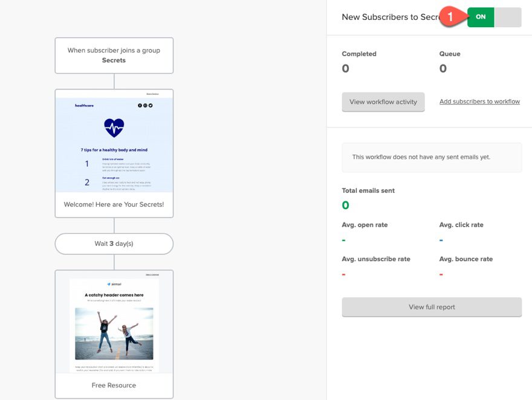532x400 pixels.
Task: Click the airmail logo in the Free Resource email
Action: pos(114,283)
